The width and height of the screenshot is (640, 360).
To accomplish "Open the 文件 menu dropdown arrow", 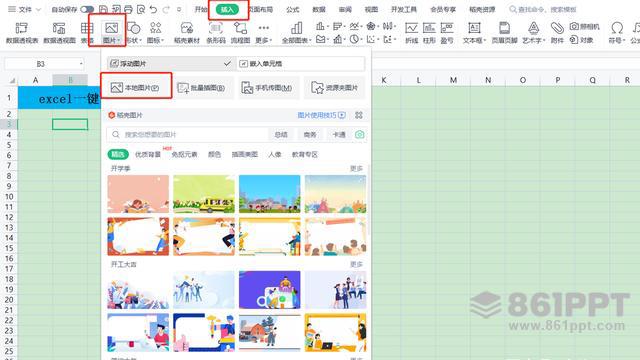I will click(x=38, y=9).
